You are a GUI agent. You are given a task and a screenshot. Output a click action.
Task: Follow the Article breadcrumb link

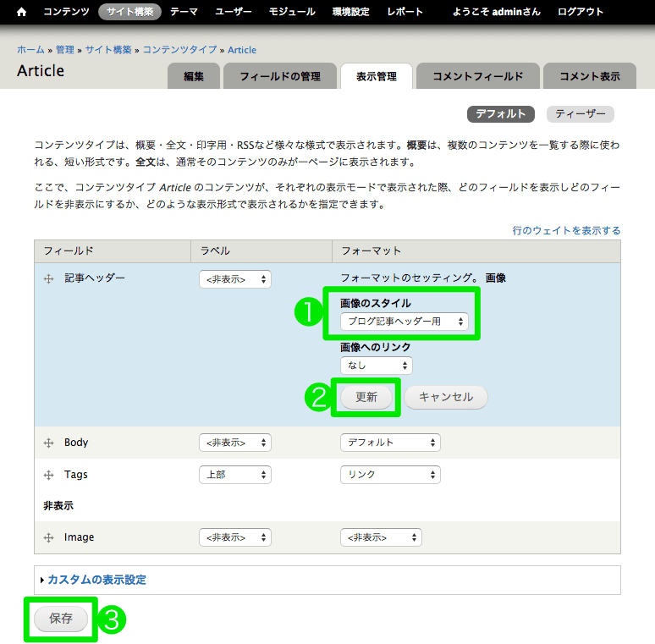[x=242, y=50]
